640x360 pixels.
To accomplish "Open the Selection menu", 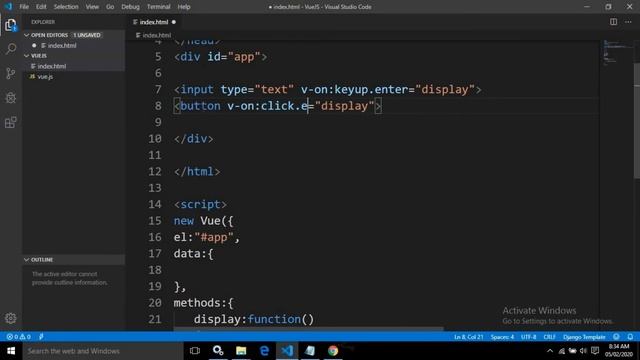I will 66,7.
